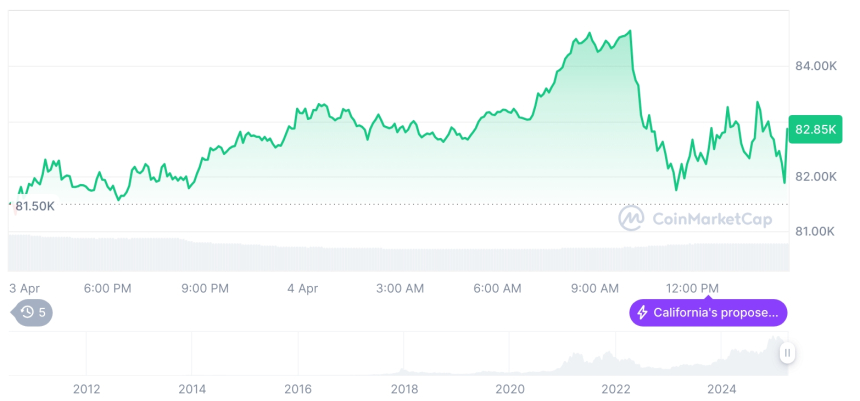Click the green 82.85K current price label
860x401 pixels.
pos(815,129)
